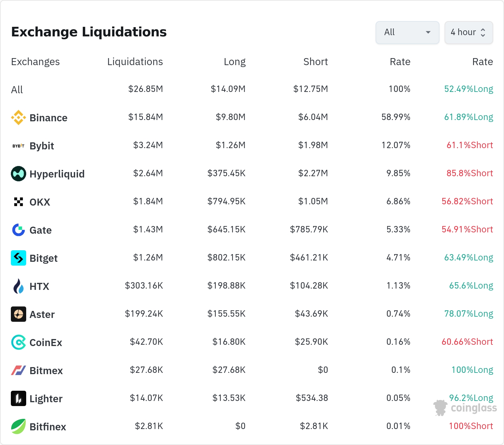
Task: Click the HTX flame logo icon
Action: click(19, 286)
